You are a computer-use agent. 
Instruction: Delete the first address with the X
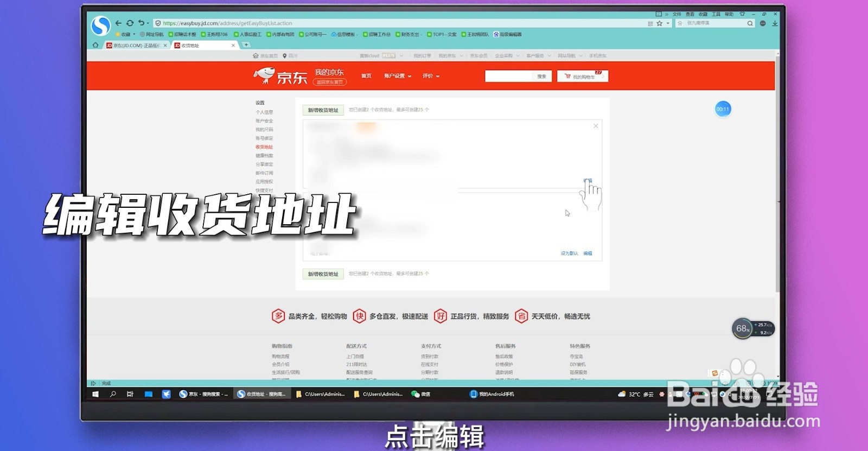tap(596, 126)
